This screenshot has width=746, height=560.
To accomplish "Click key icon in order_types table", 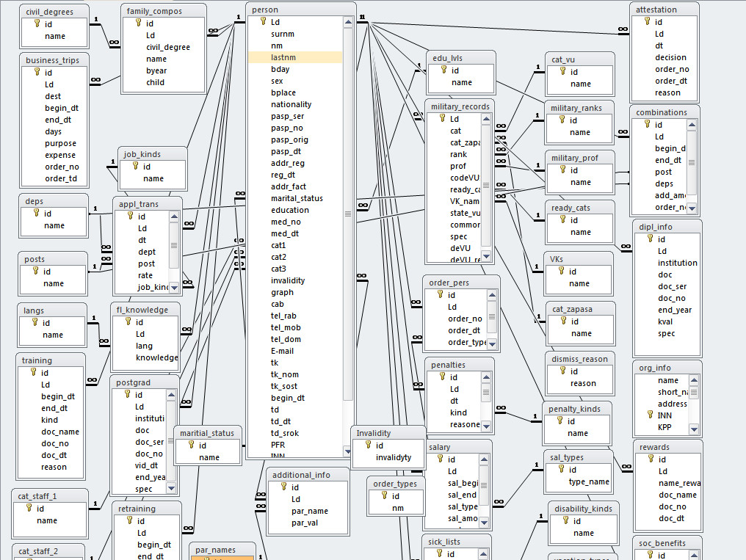I will pyautogui.click(x=385, y=496).
